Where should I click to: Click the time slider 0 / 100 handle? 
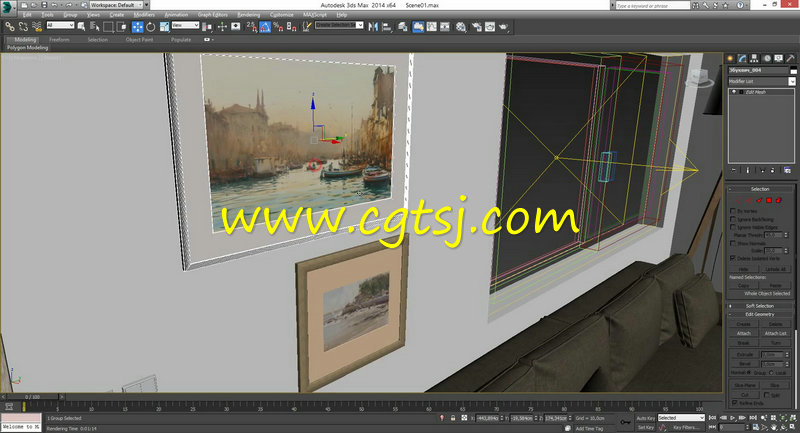coord(31,396)
